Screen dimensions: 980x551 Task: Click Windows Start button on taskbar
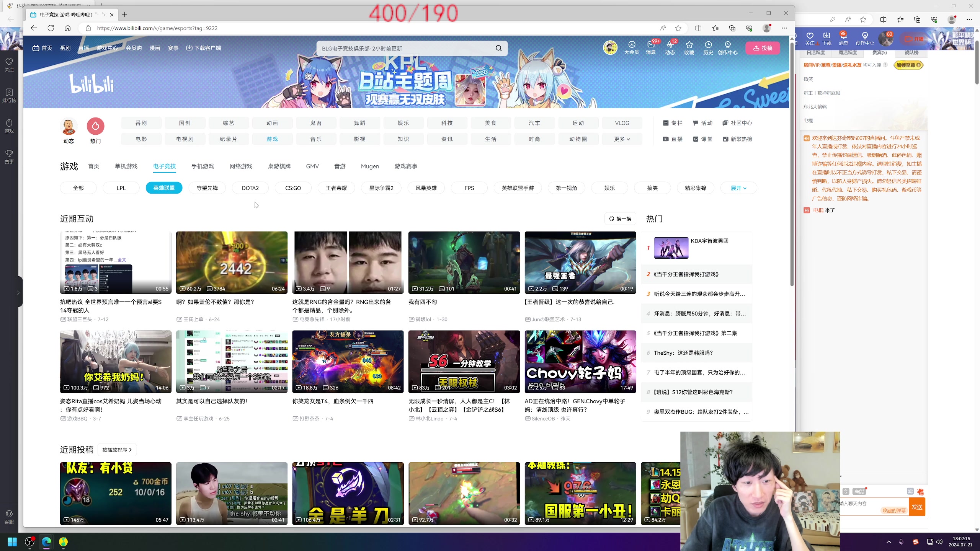[x=12, y=542]
